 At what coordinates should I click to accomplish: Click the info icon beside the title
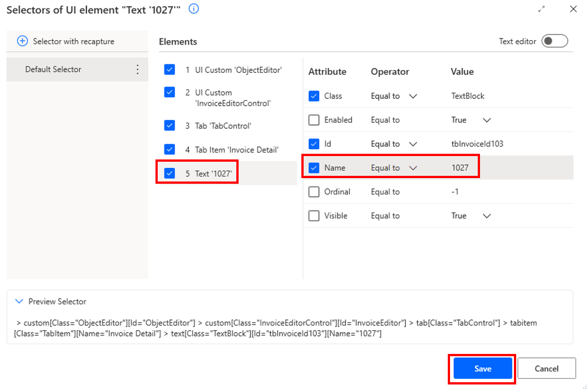tap(193, 8)
